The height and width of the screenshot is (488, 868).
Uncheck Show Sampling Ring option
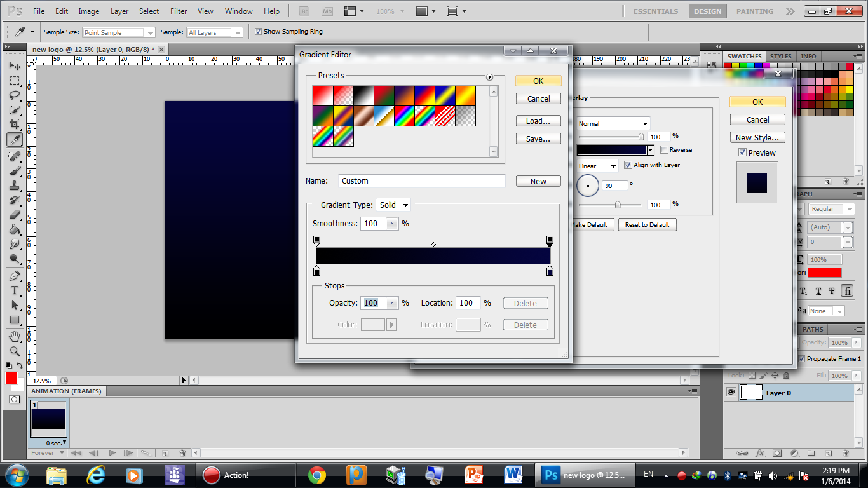[x=258, y=32]
